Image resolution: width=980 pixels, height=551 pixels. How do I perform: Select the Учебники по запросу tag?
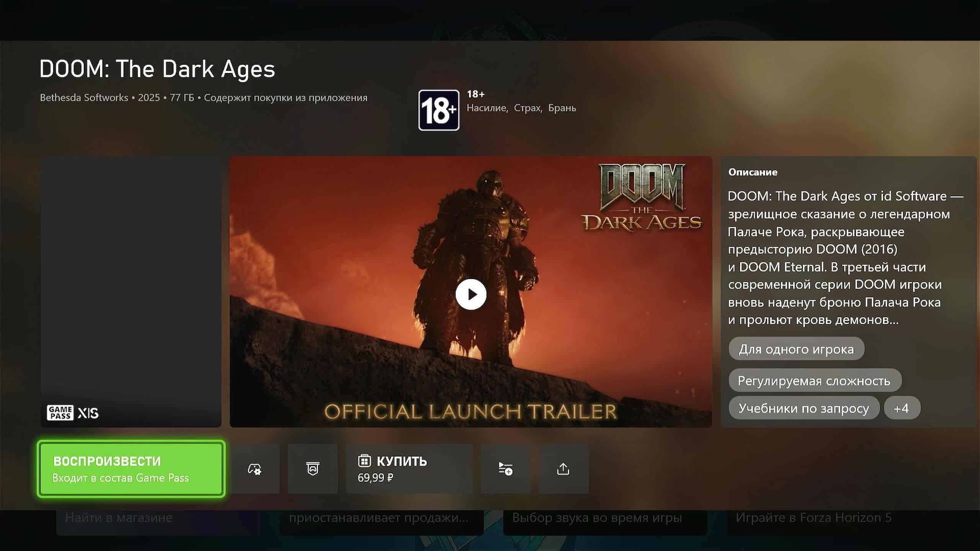(804, 408)
